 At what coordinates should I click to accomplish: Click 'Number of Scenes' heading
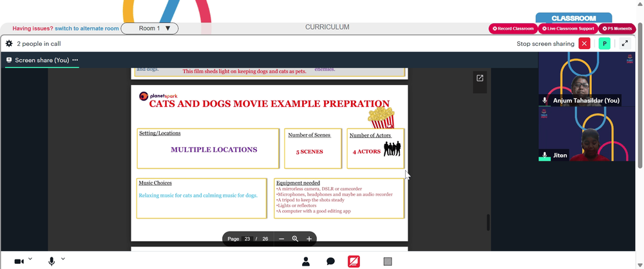[x=309, y=135]
